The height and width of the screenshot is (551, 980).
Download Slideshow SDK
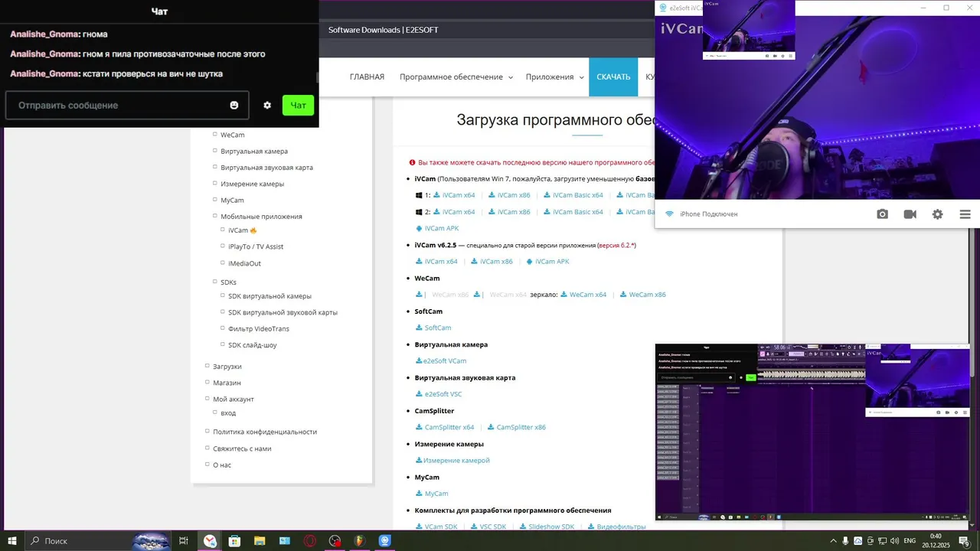(547, 527)
